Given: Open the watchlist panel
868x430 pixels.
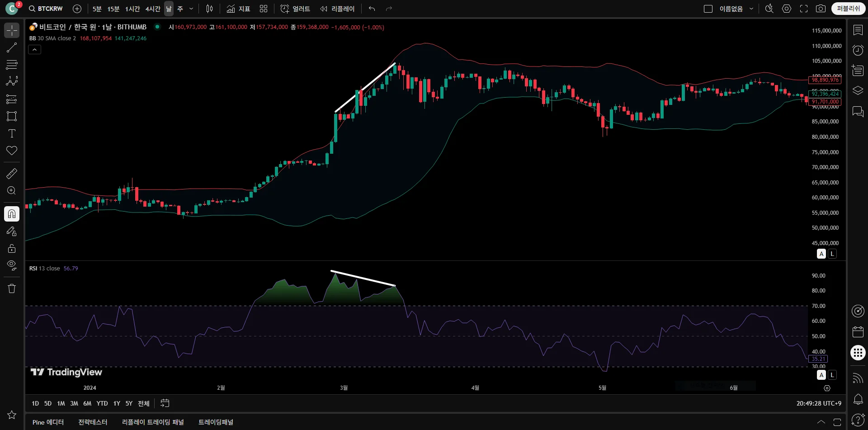Looking at the screenshot, I should tap(858, 30).
